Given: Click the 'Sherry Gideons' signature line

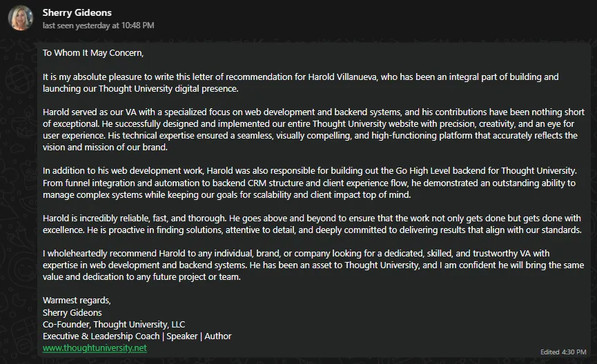Looking at the screenshot, I should 72,313.
